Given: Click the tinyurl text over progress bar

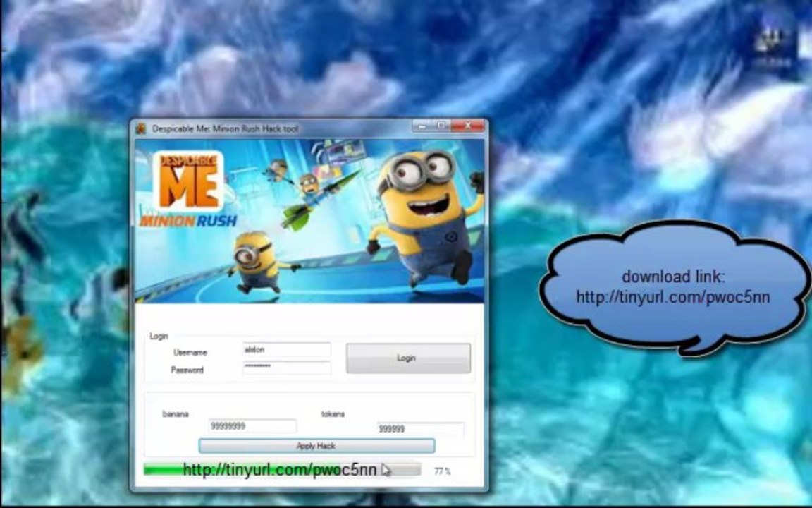Looking at the screenshot, I should pyautogui.click(x=280, y=470).
